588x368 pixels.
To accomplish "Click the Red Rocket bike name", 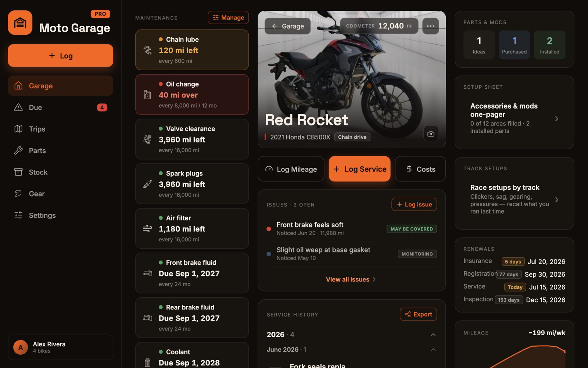I will click(306, 120).
